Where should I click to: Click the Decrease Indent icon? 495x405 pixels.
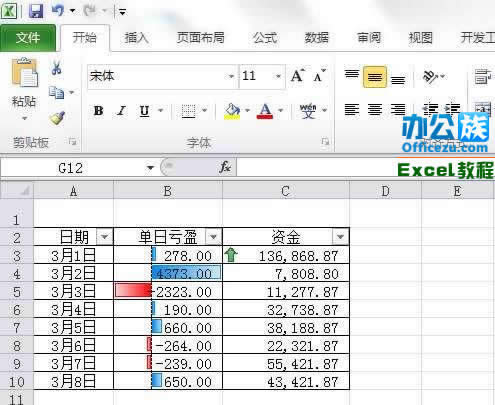point(430,109)
